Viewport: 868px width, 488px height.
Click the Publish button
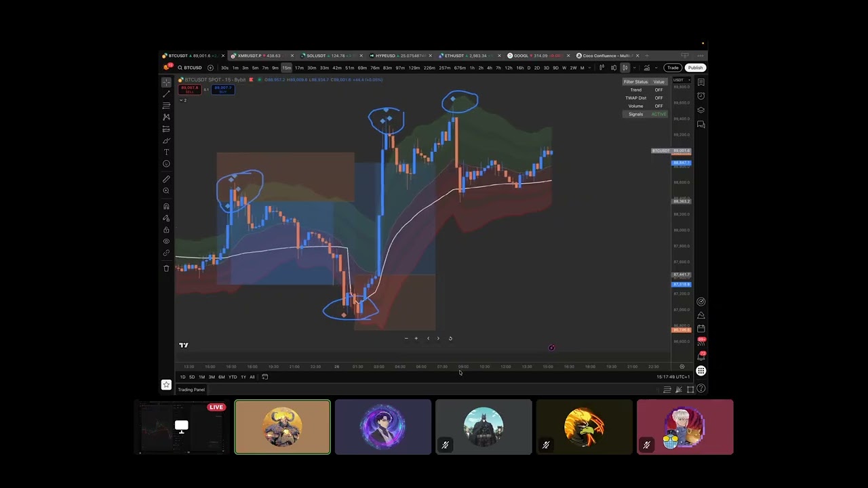695,68
